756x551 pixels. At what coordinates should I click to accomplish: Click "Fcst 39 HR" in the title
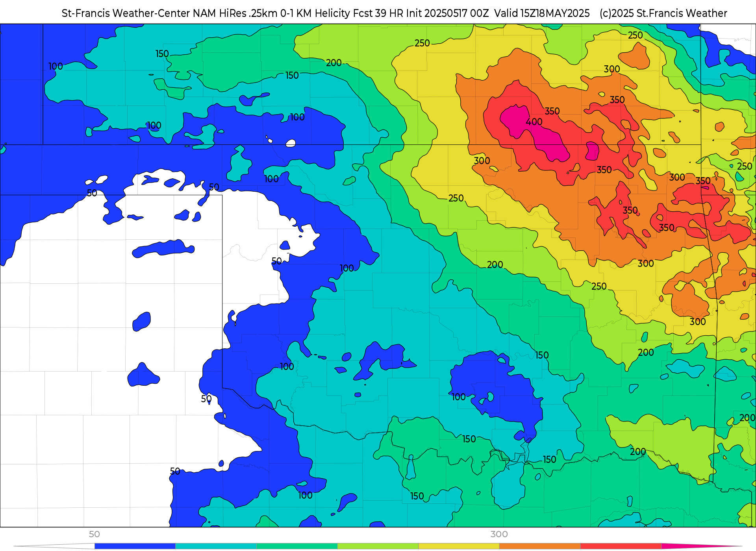click(378, 13)
